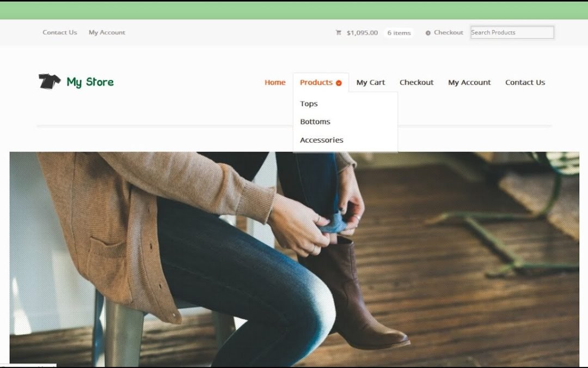Viewport: 588px width, 368px height.
Task: Open the Checkout page from main navigation
Action: [416, 82]
